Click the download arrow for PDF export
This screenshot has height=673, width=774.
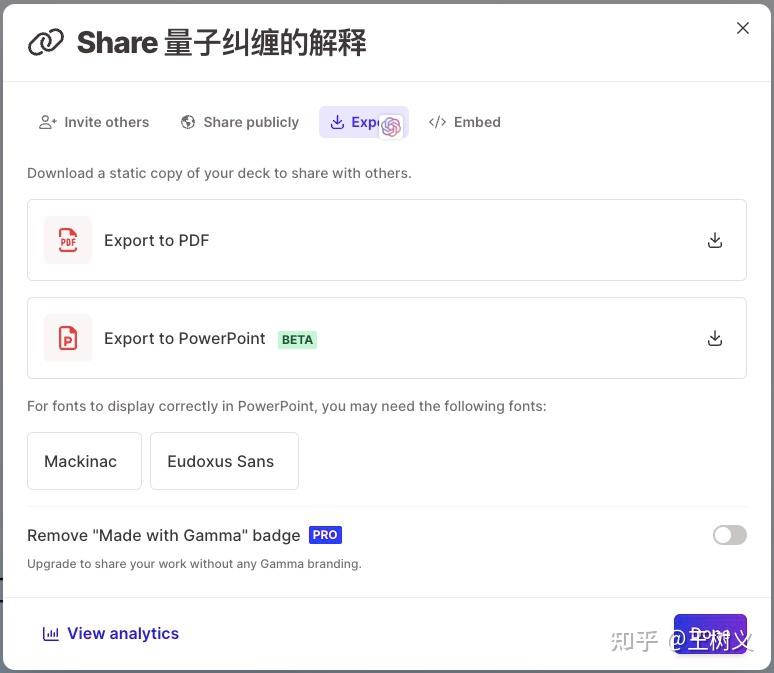coord(715,240)
